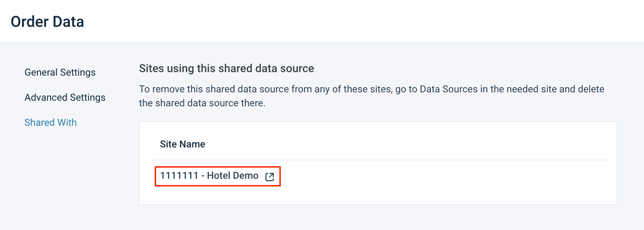Click the 1111111 - Hotel Demo site link
644x230 pixels.
coord(209,176)
